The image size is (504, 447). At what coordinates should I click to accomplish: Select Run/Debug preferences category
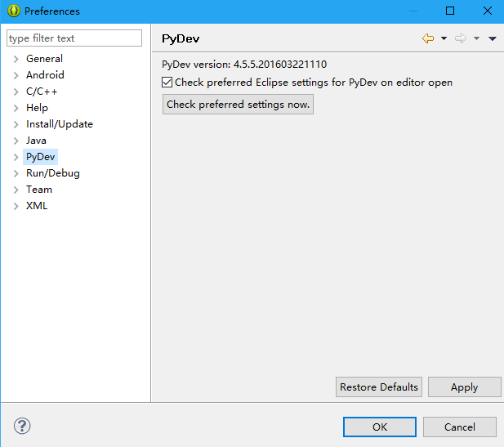pos(53,173)
